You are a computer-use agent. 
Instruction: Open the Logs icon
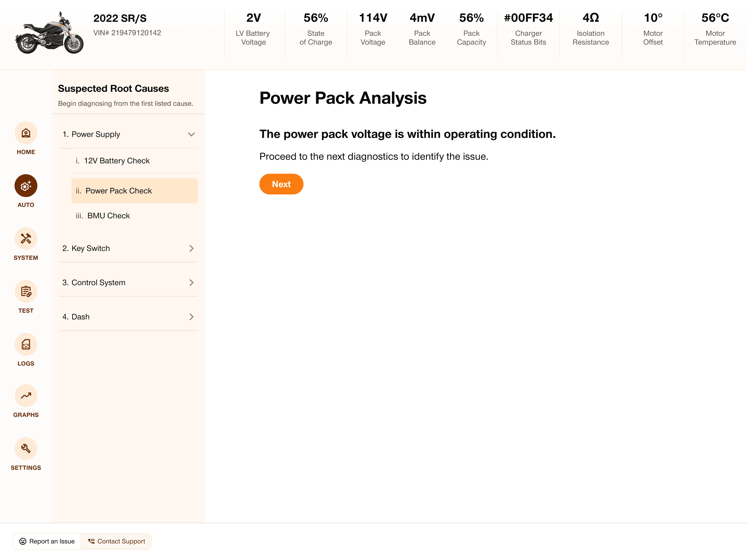click(26, 344)
